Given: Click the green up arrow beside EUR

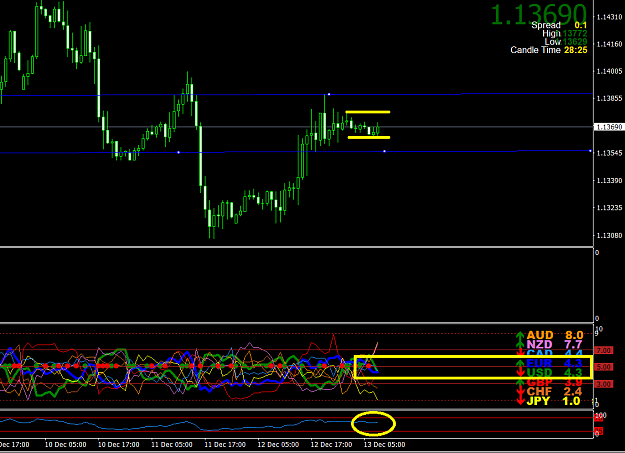Looking at the screenshot, I should [520, 364].
